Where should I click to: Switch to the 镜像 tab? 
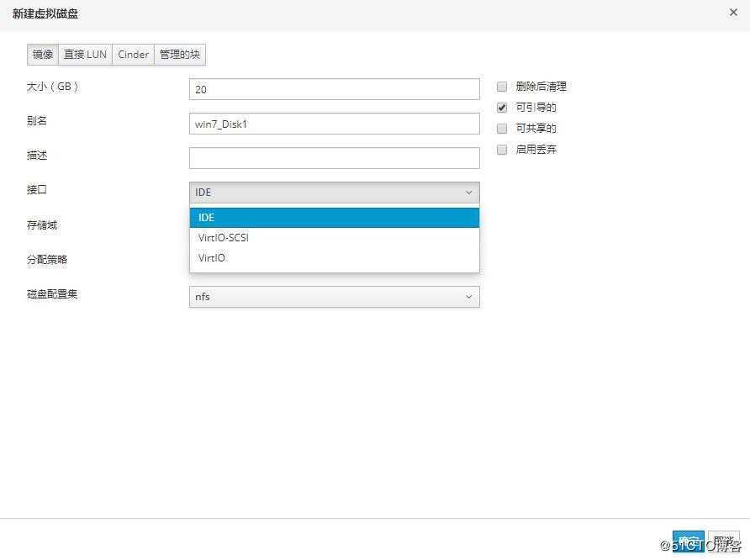point(43,55)
